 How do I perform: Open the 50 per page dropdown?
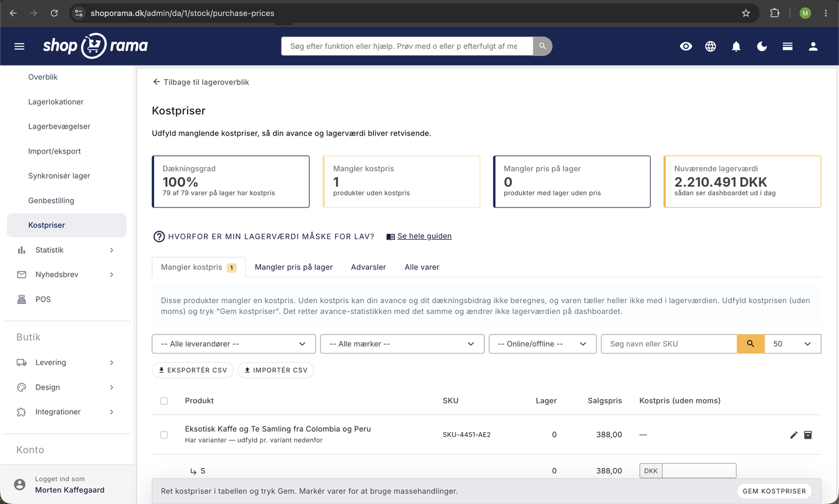pyautogui.click(x=793, y=344)
